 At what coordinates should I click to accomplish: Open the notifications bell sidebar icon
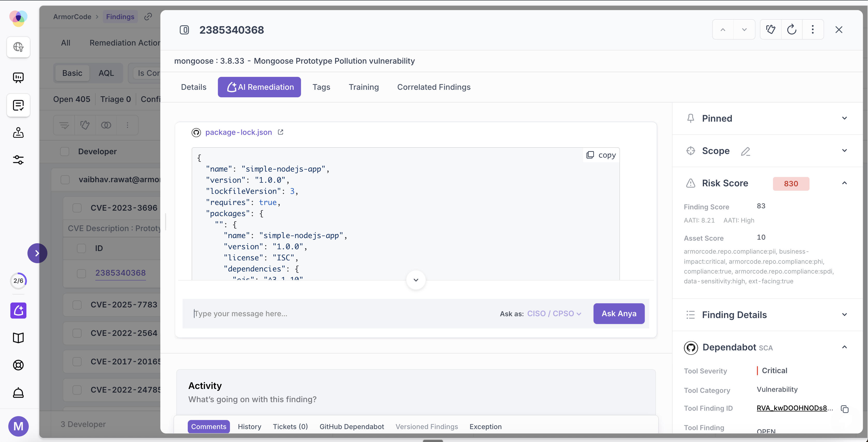18,393
